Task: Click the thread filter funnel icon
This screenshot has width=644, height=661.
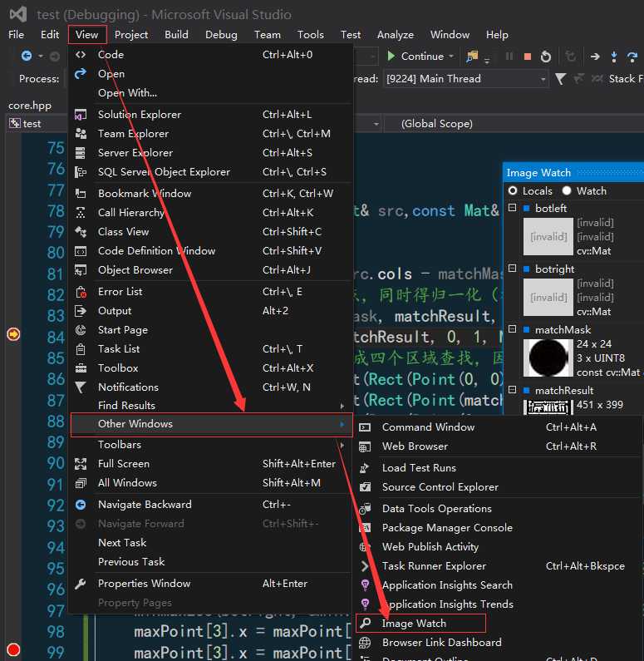Action: click(x=560, y=79)
